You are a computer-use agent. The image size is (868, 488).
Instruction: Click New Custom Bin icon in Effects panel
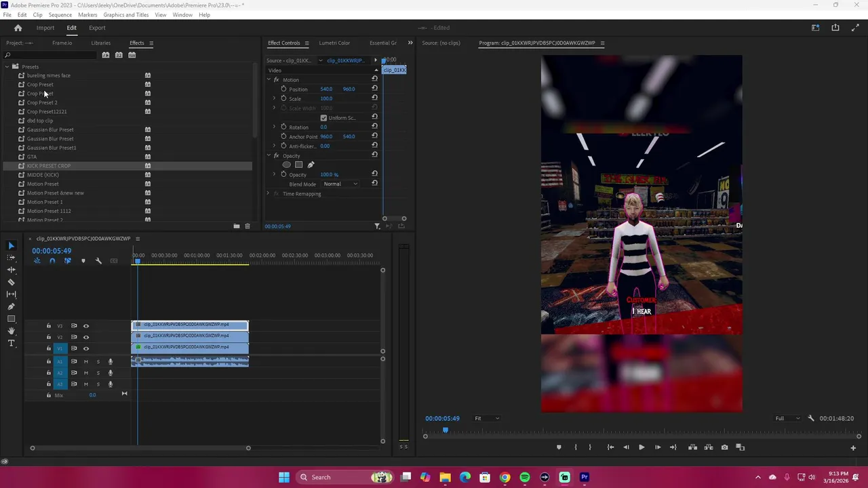click(x=236, y=226)
